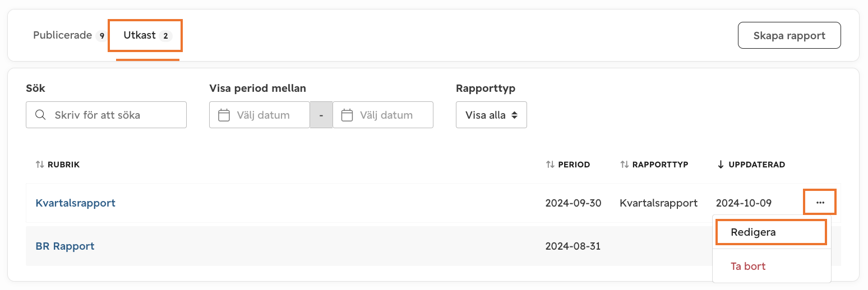Focus the Skriv för att söka field

pyautogui.click(x=106, y=115)
